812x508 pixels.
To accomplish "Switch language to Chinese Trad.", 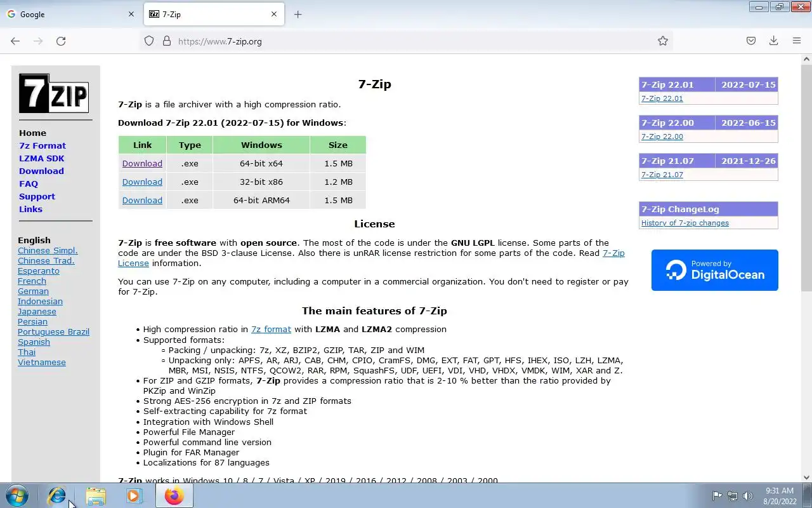I will click(46, 260).
